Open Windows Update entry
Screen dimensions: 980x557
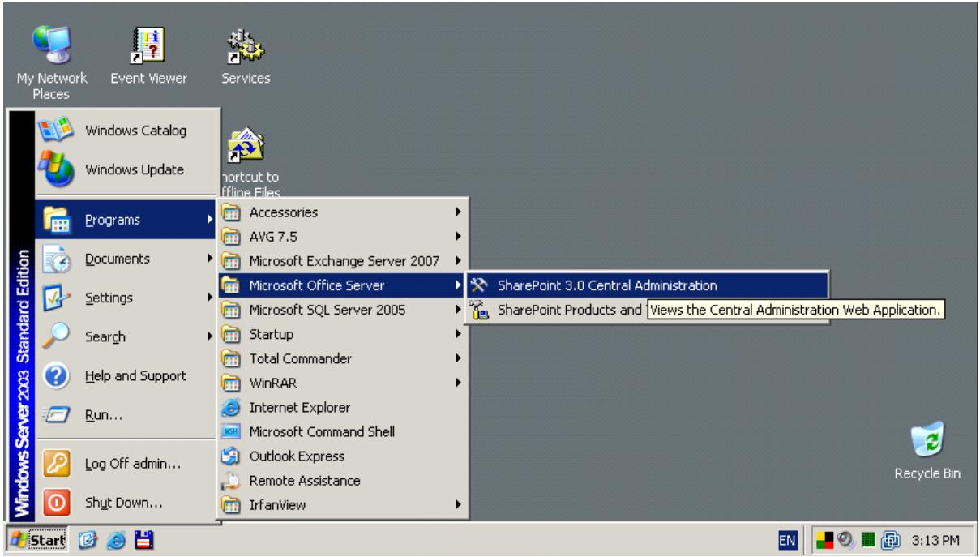pyautogui.click(x=126, y=169)
